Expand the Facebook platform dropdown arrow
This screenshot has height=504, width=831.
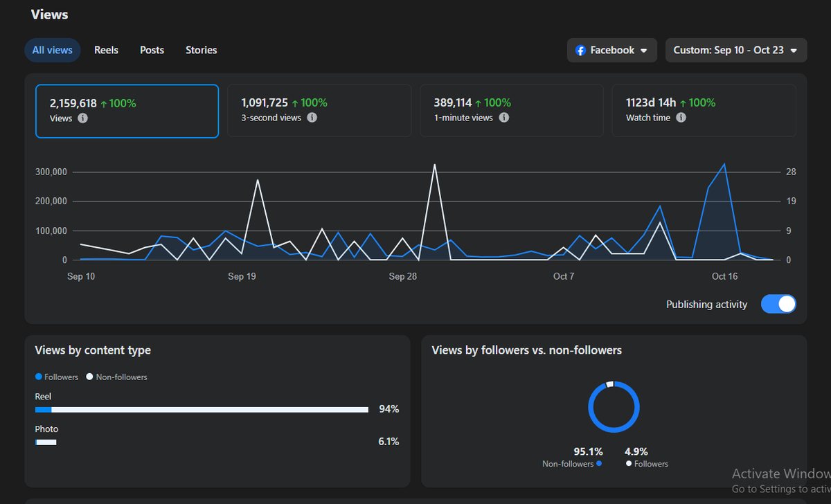644,51
